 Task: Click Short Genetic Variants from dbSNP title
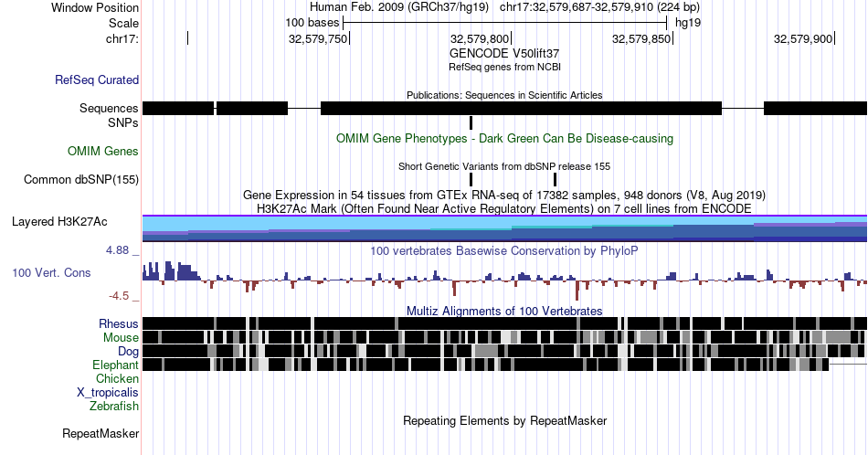(x=504, y=166)
